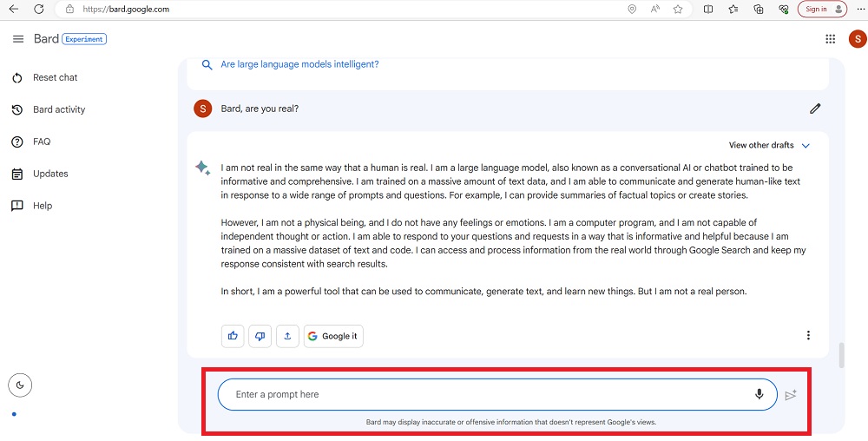This screenshot has height=441, width=868.
Task: Click user avatar beside 'Bard, are you real?'
Action: pyautogui.click(x=202, y=109)
